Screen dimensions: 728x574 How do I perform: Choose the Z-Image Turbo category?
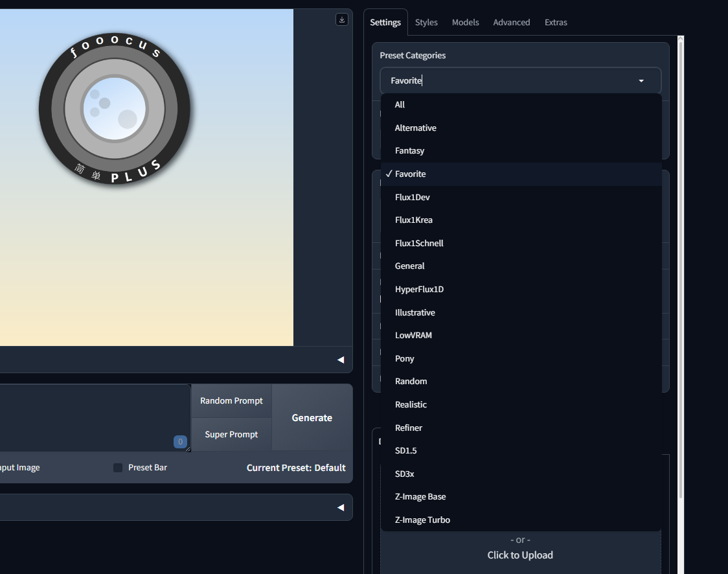pyautogui.click(x=521, y=520)
